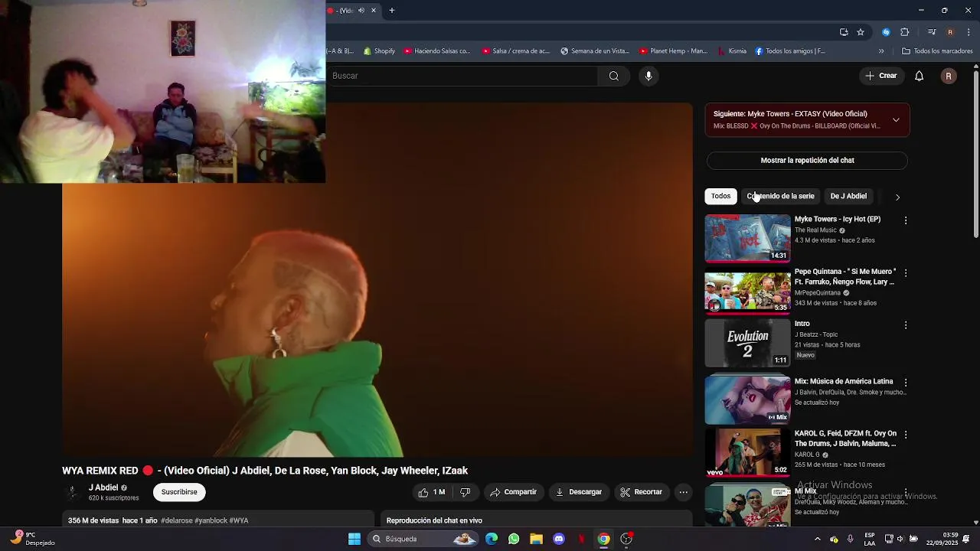Click the #WYA hashtag
Viewport: 980px width, 551px height.
(x=239, y=520)
